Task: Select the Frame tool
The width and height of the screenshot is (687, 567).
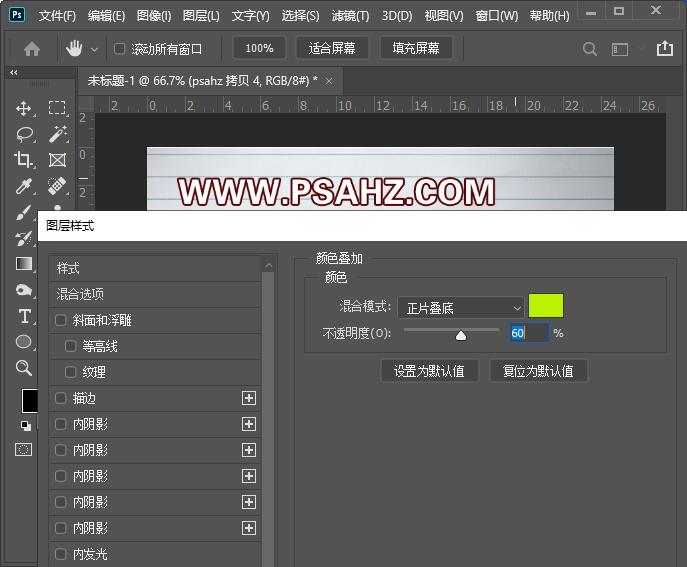Action: click(x=57, y=160)
